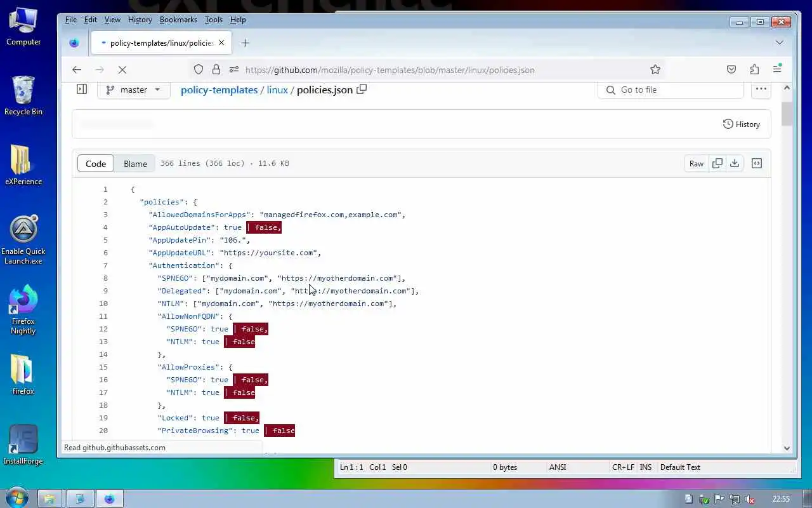812x508 pixels.
Task: Expand the file tree side panel
Action: point(82,90)
